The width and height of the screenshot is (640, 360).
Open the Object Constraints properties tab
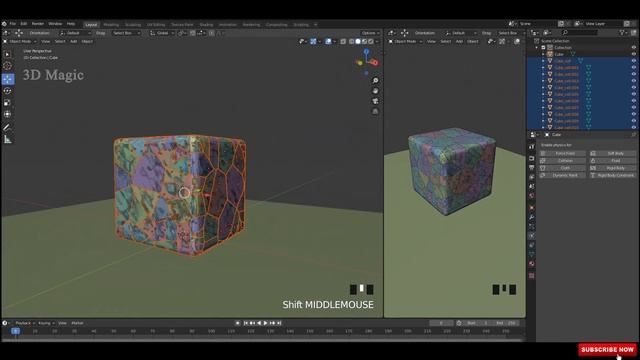(x=531, y=245)
